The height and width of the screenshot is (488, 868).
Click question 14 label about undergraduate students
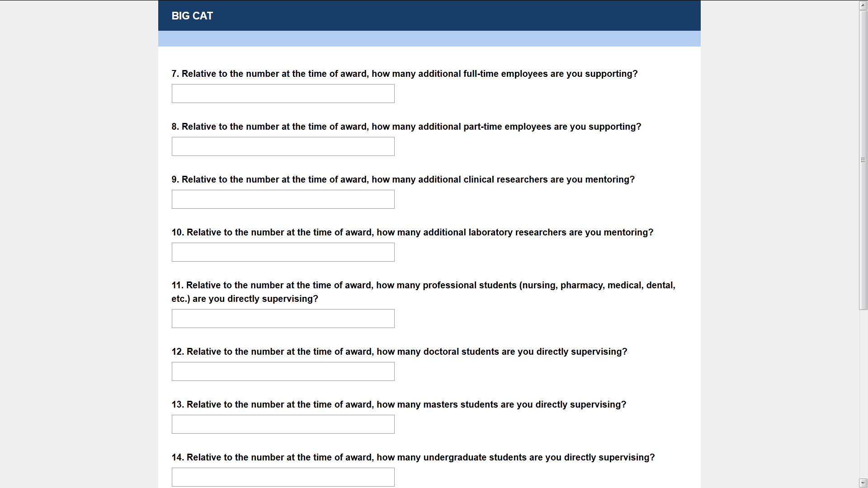pos(413,457)
